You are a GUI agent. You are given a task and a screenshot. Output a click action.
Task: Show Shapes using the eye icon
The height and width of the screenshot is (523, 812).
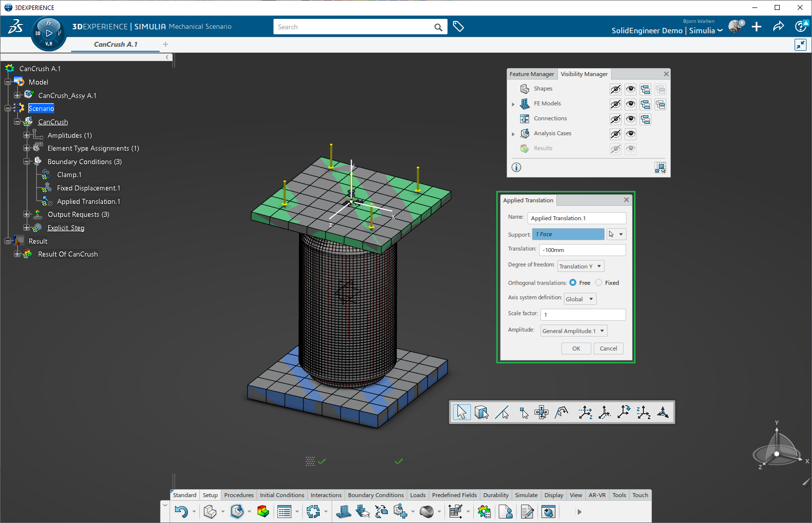coord(631,89)
